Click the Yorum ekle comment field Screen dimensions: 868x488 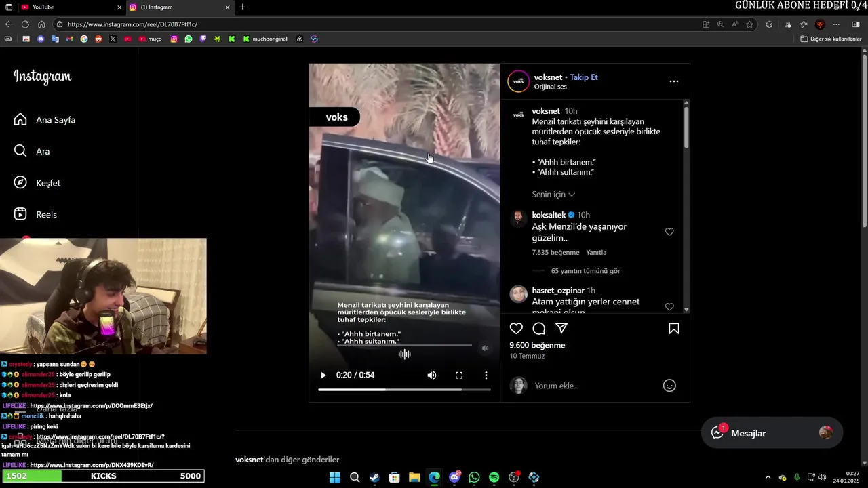593,386
